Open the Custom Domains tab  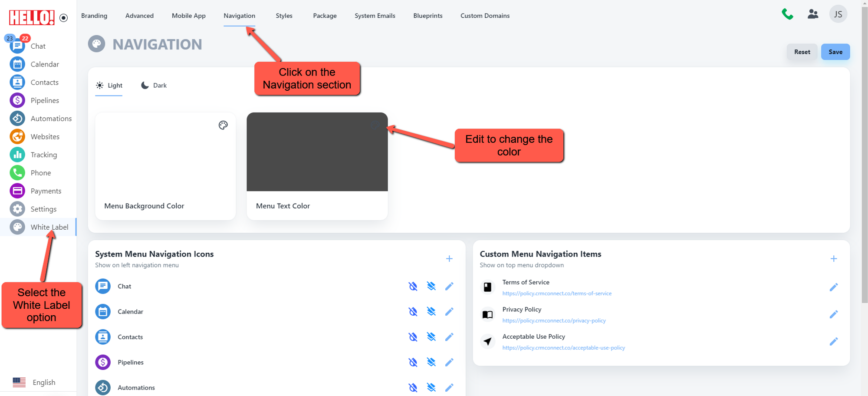pyautogui.click(x=485, y=16)
